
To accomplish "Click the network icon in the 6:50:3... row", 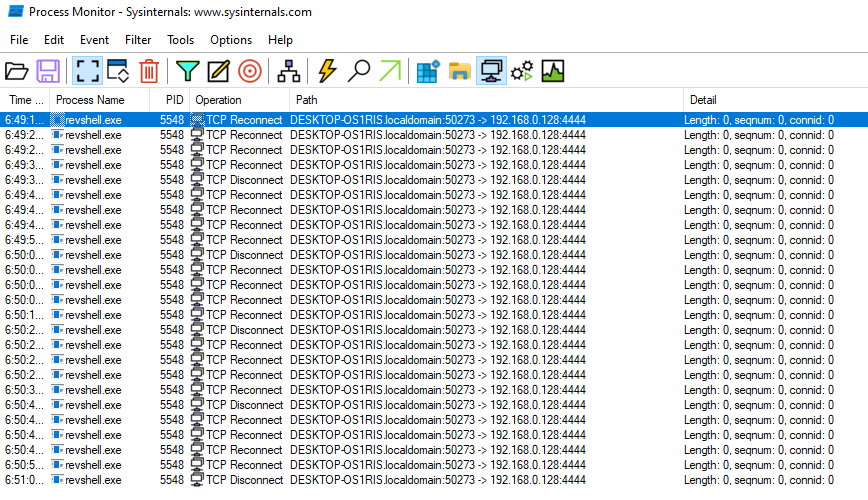I will (x=197, y=390).
